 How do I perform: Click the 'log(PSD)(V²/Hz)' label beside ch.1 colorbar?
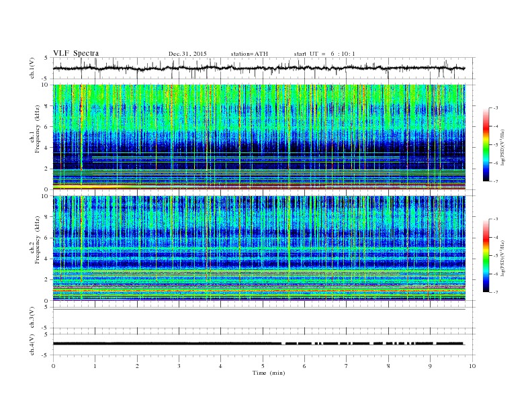click(x=503, y=147)
